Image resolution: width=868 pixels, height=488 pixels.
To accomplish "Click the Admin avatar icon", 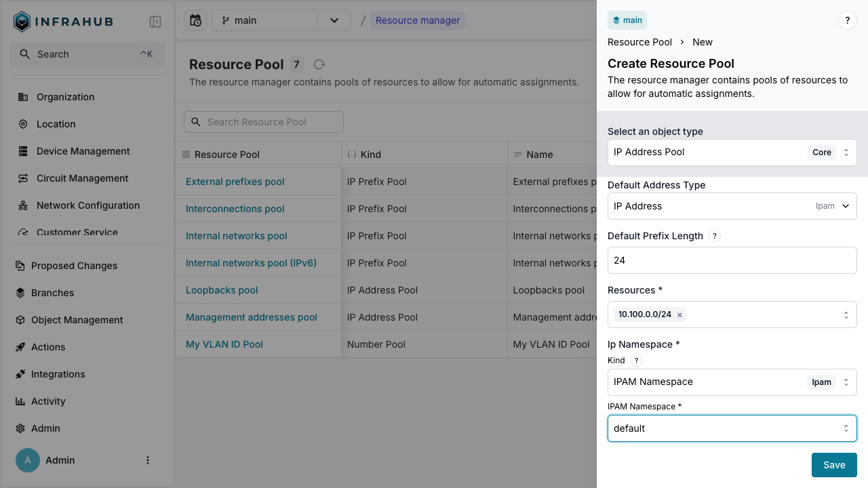I will coord(27,460).
